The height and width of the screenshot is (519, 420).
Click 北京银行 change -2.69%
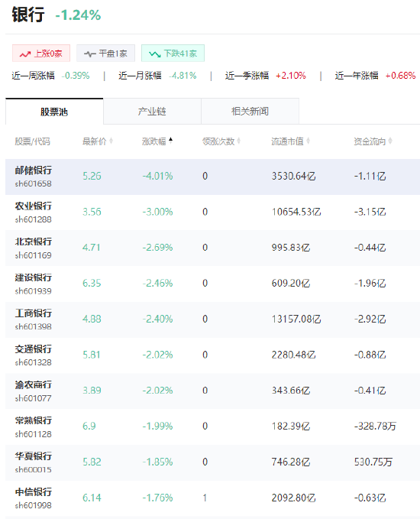[158, 248]
